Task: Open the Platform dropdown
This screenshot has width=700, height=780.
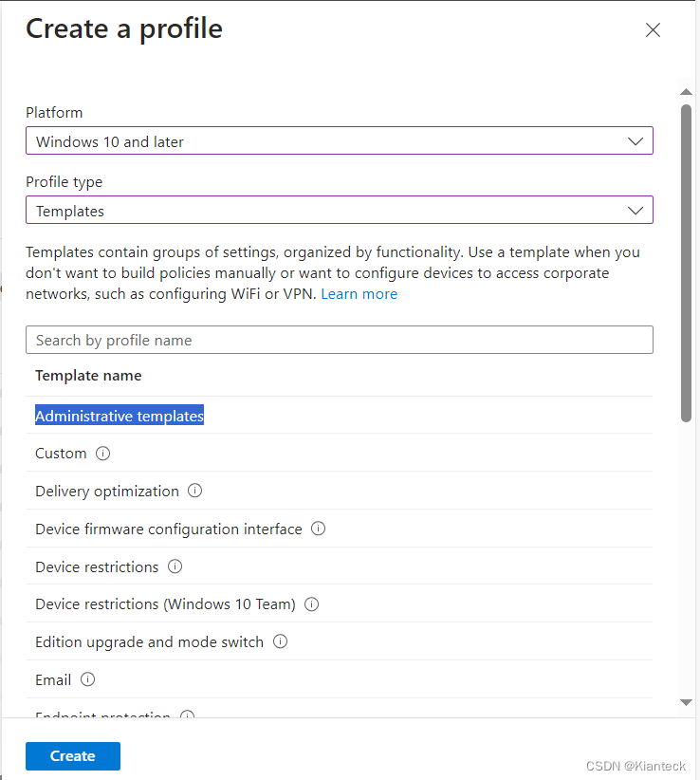Action: 636,139
